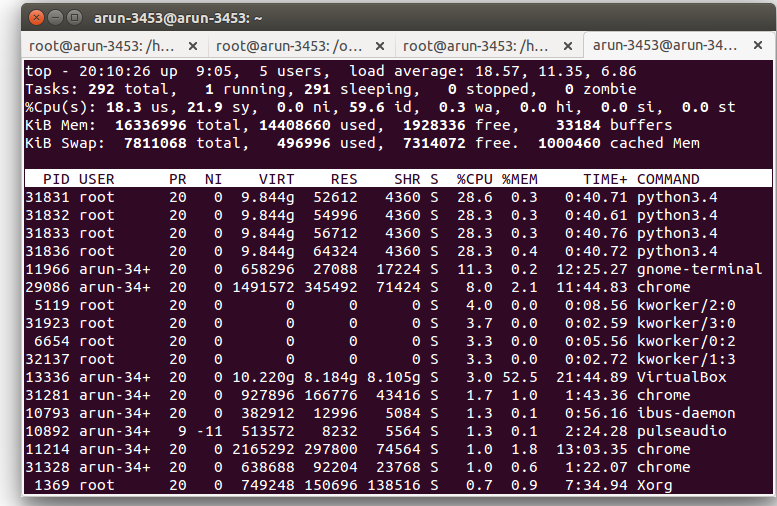
Task: Click the 12:25.27 TIME+ value
Action: [592, 269]
